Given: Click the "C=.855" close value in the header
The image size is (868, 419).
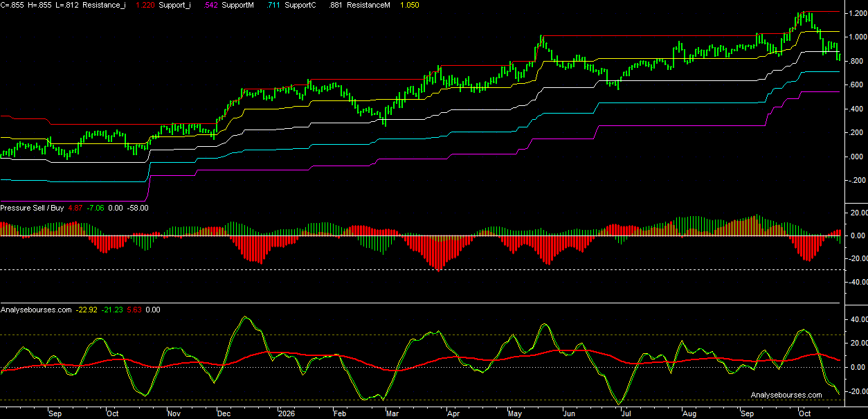Looking at the screenshot, I should pos(12,5).
